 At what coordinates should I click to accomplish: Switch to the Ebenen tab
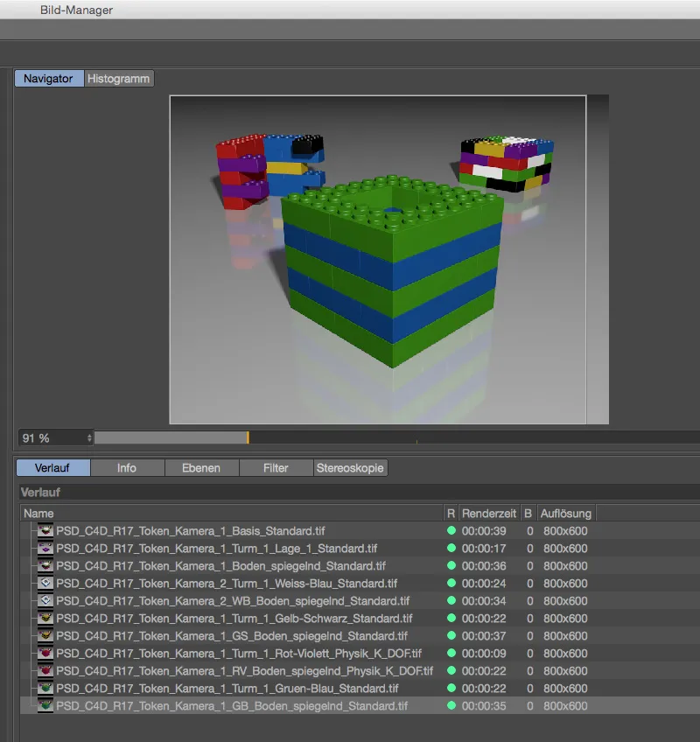point(201,468)
